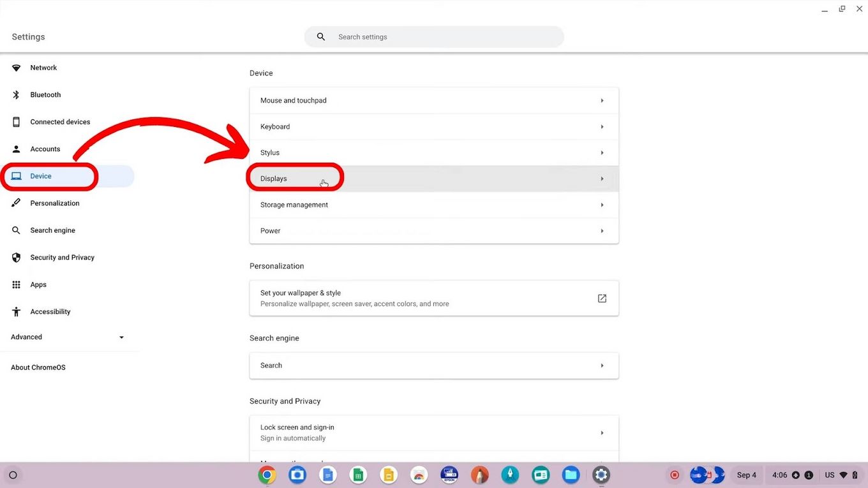
Task: Open the teal pen drawing app
Action: 510,475
